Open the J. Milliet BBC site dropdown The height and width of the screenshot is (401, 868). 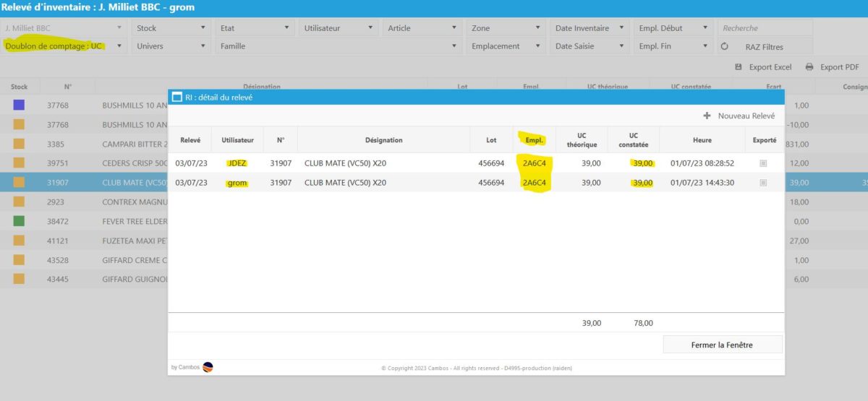coord(64,28)
